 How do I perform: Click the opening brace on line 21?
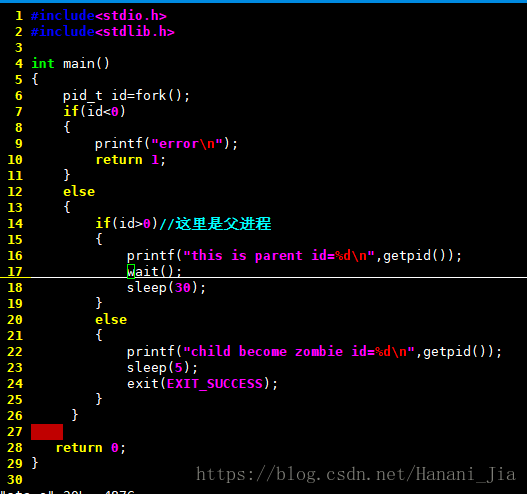[x=99, y=335]
